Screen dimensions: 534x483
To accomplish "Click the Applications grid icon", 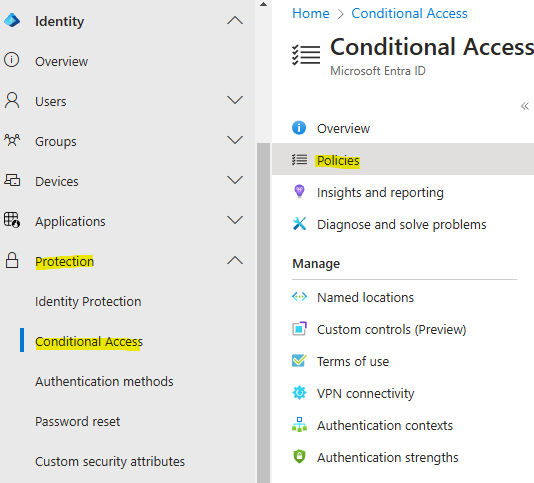I will click(x=12, y=220).
